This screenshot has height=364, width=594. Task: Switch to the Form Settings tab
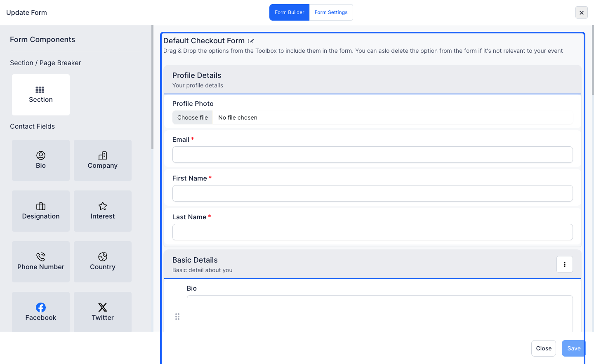point(331,12)
